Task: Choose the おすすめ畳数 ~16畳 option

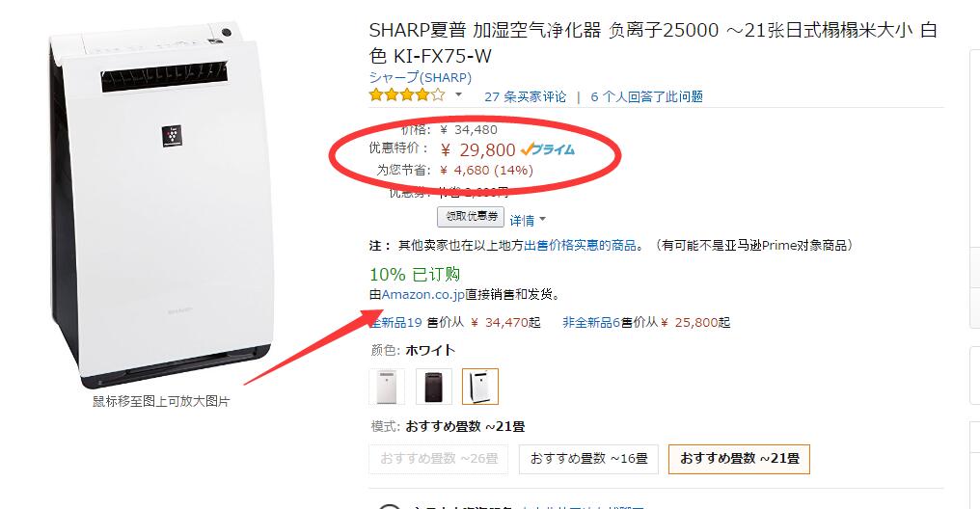Action: click(588, 459)
